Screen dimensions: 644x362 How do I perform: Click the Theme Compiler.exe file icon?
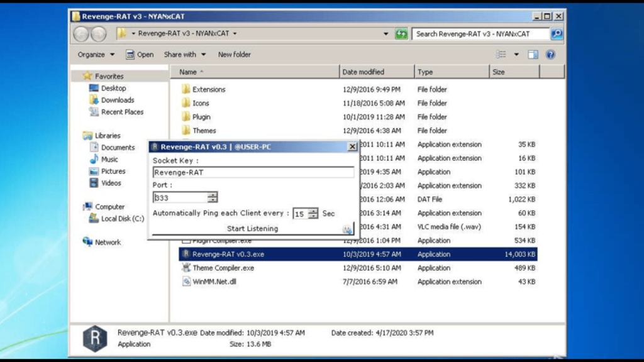(186, 268)
